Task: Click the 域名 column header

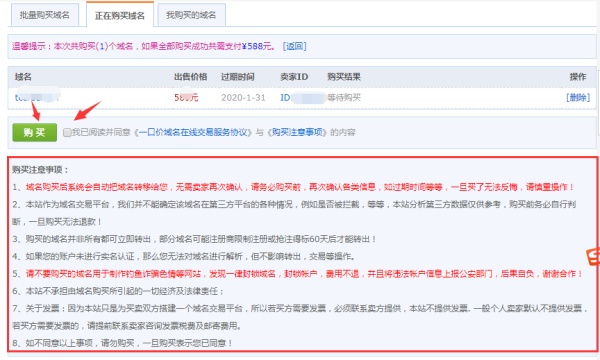Action: pos(23,77)
